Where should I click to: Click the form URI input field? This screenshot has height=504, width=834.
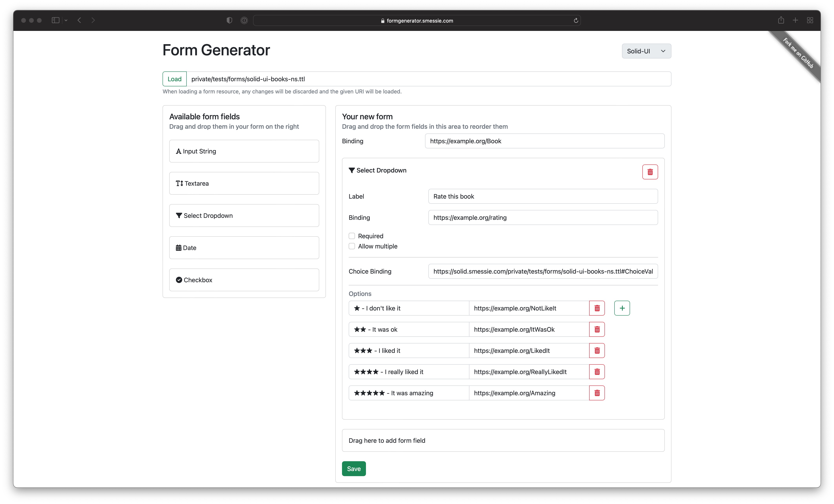429,79
